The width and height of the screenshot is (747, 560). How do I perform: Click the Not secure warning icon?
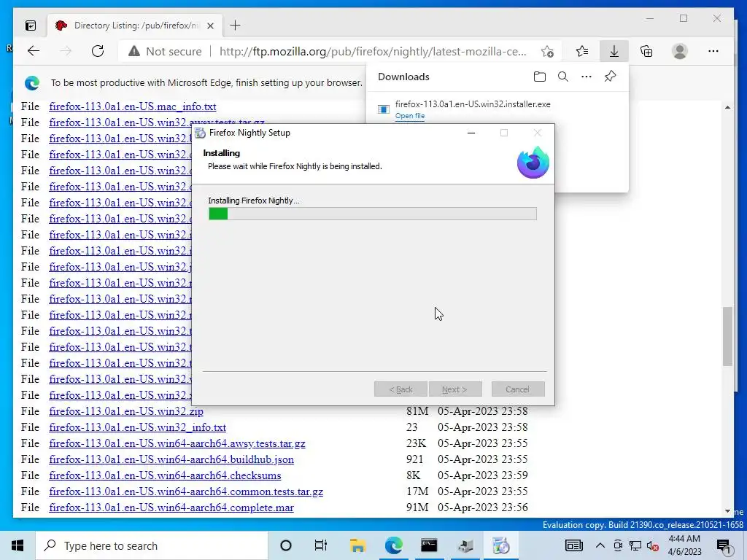134,51
